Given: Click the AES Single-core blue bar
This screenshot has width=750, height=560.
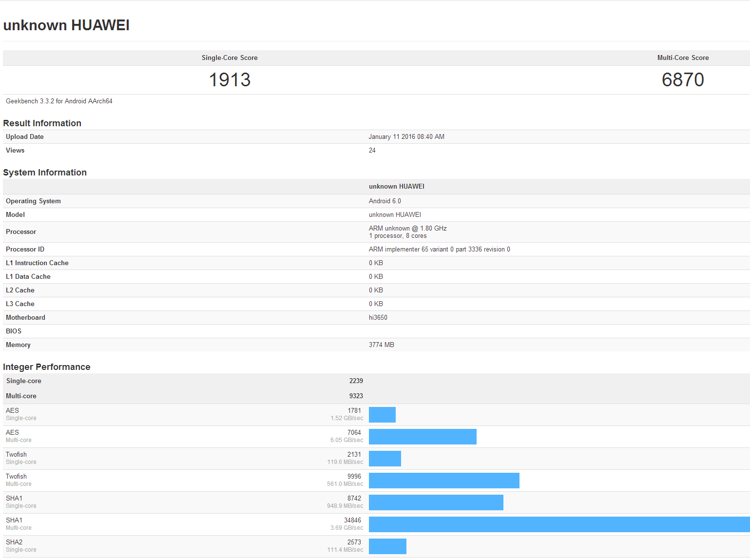Looking at the screenshot, I should pyautogui.click(x=382, y=415).
